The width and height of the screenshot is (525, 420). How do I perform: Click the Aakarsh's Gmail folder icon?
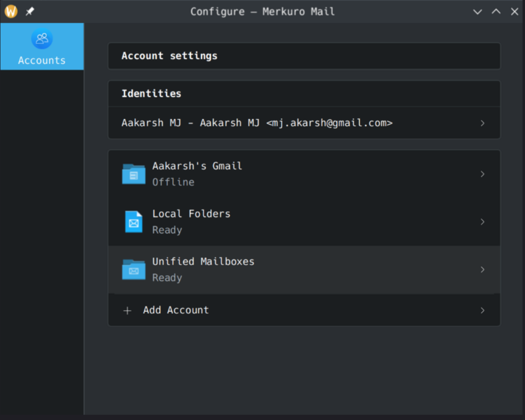tap(134, 174)
